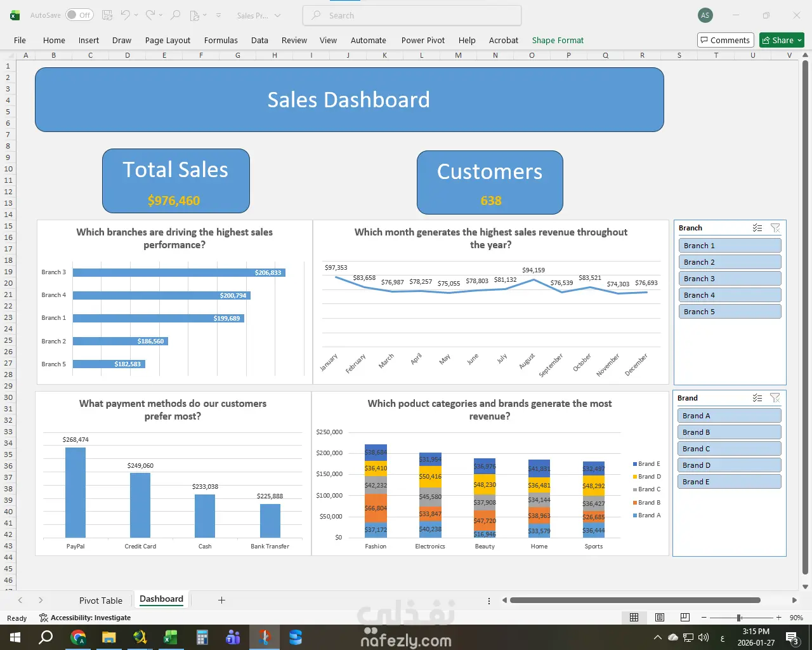The height and width of the screenshot is (650, 812).
Task: Add a new sheet with plus icon
Action: tap(221, 600)
